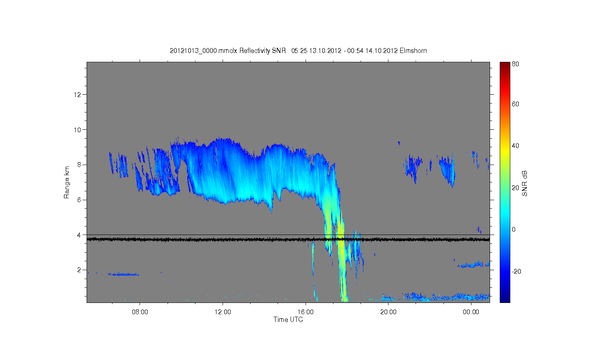Click the 'Time UTC' x-axis label
607x364 pixels.
(x=288, y=320)
